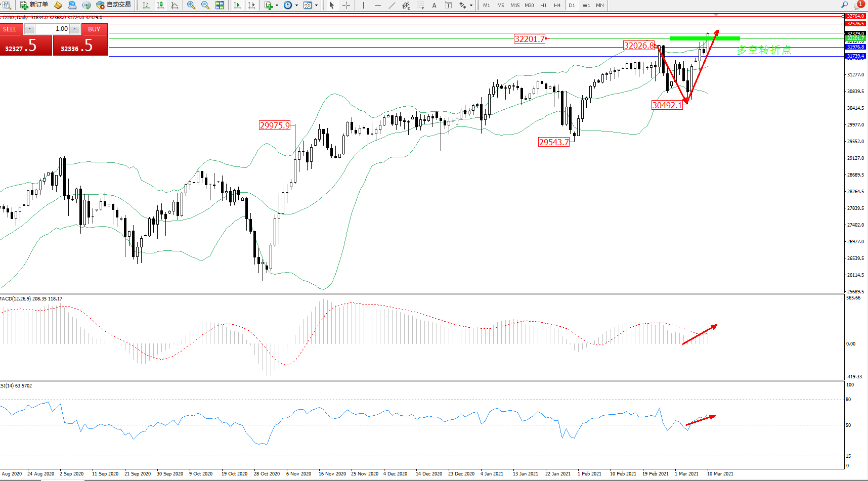
Task: Open the chart periods dropdown arrow
Action: point(296,6)
